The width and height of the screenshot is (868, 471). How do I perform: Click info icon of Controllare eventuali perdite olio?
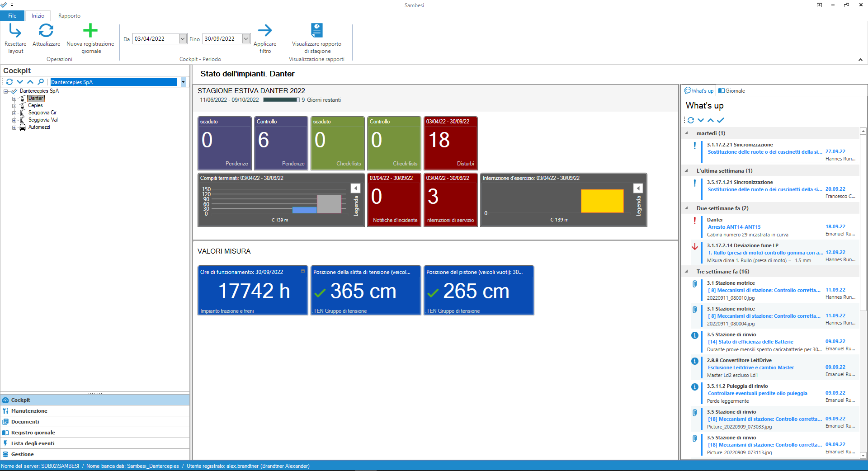coord(695,387)
